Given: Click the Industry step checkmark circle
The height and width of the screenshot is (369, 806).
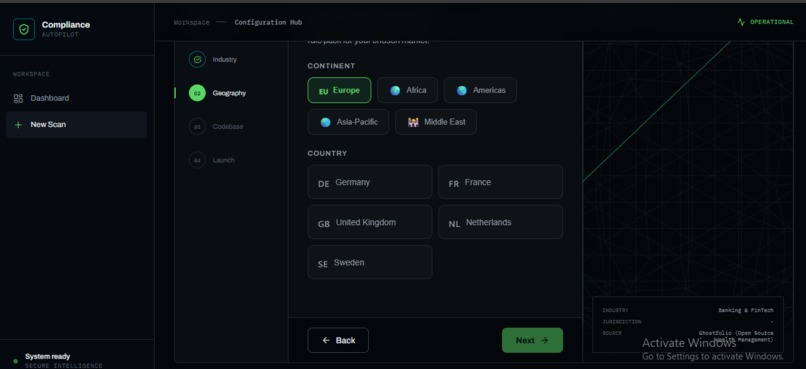Looking at the screenshot, I should pyautogui.click(x=197, y=60).
